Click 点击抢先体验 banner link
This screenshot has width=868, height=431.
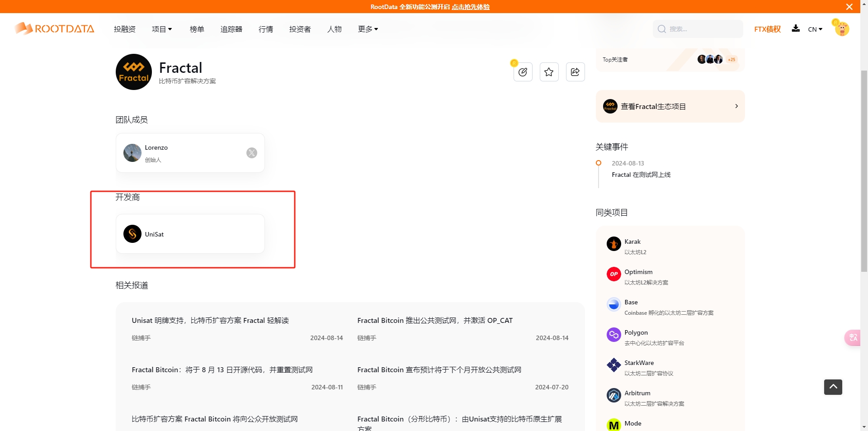(471, 7)
